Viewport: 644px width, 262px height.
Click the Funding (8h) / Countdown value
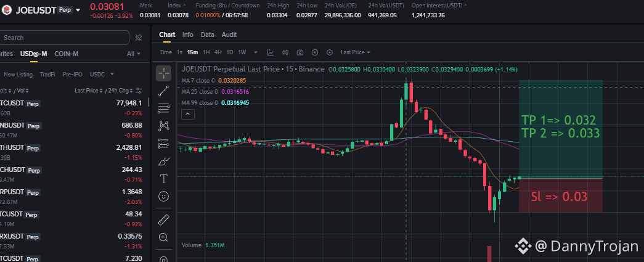[x=222, y=15]
